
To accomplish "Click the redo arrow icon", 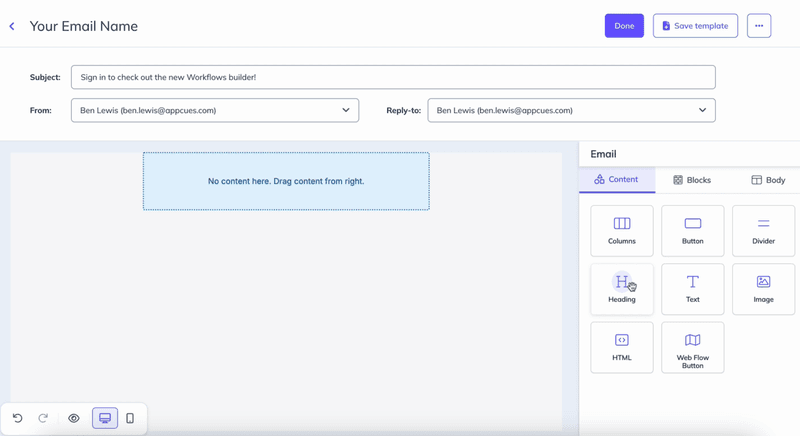I will 43,418.
